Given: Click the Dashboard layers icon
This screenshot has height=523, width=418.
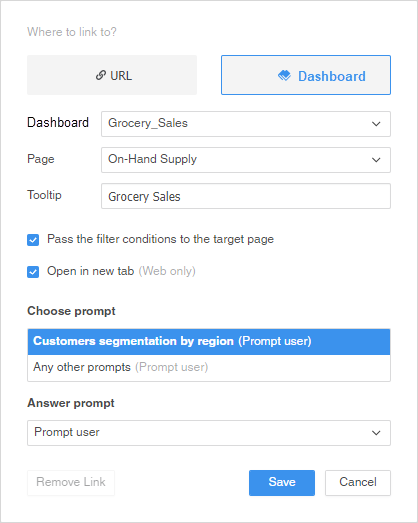Looking at the screenshot, I should (x=284, y=76).
